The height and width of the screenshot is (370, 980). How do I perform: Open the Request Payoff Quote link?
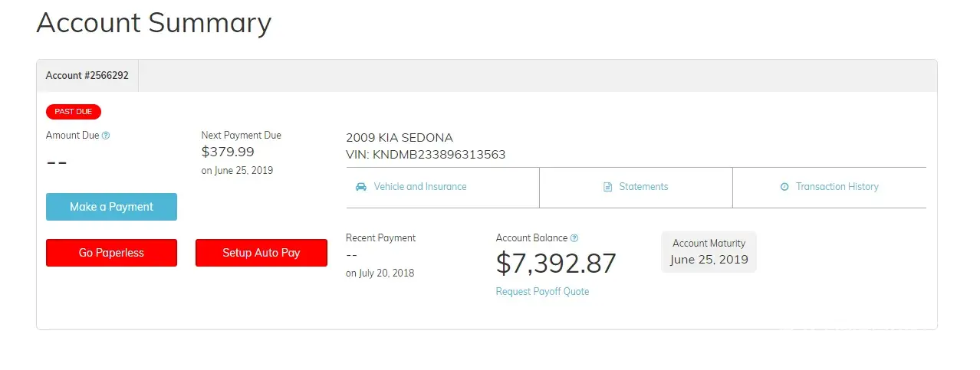click(542, 292)
